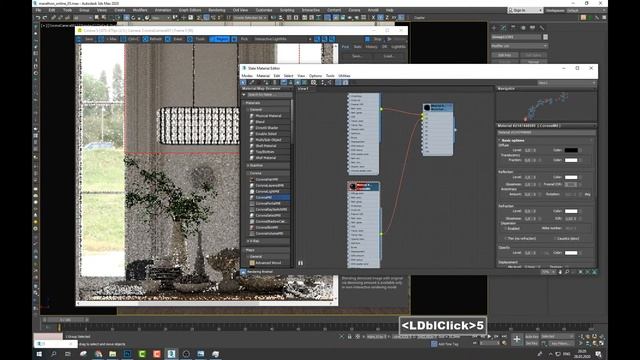Select CoronaMtl in material browser list
The width and height of the screenshot is (640, 360).
point(269,197)
